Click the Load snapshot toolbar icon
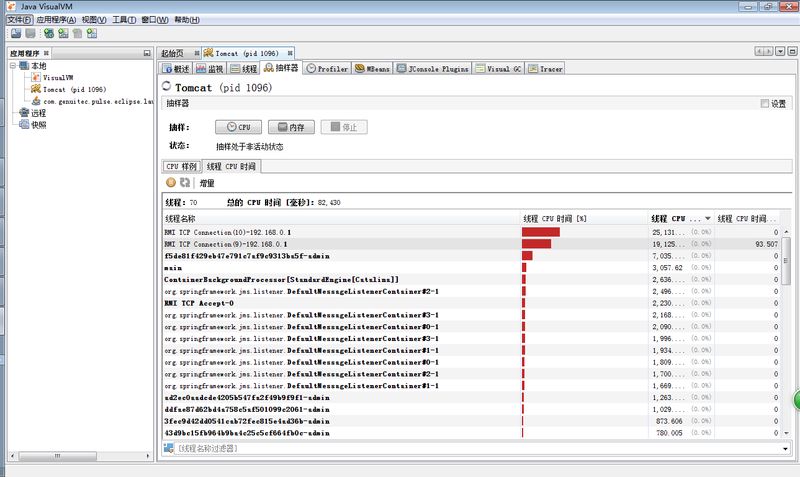800x477 pixels. click(16, 33)
